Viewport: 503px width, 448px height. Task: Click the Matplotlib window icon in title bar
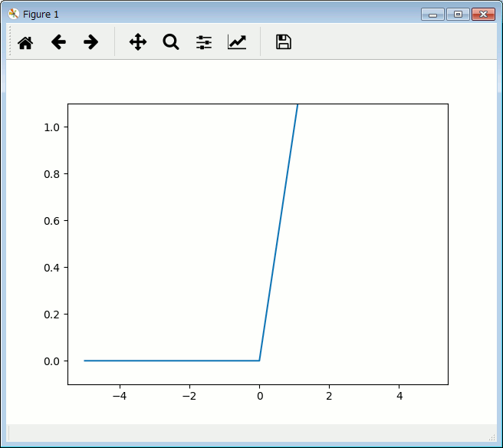[13, 14]
